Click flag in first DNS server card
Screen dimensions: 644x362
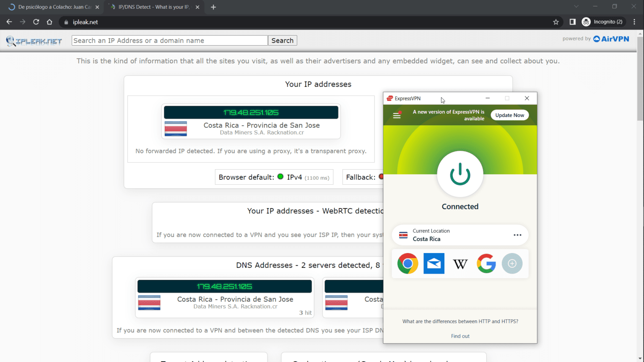149,303
